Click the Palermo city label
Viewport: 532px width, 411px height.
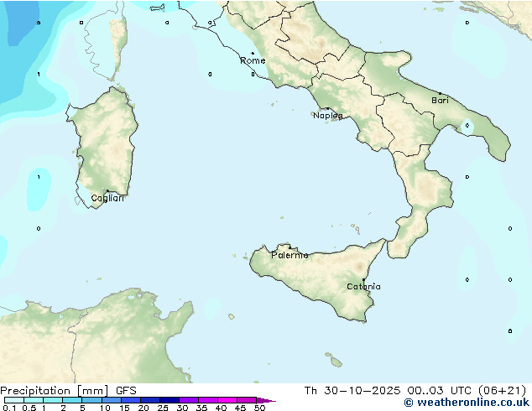[289, 255]
